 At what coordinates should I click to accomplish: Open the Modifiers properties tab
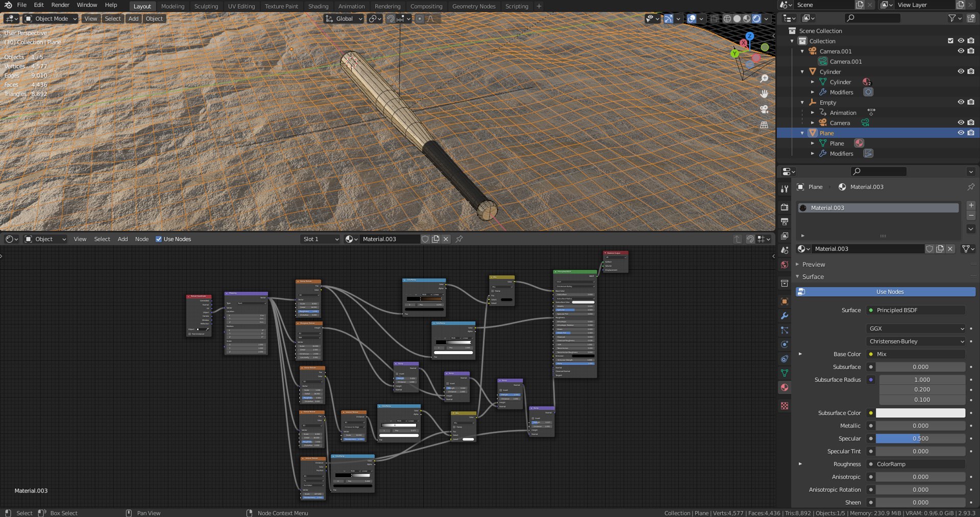[x=785, y=316]
